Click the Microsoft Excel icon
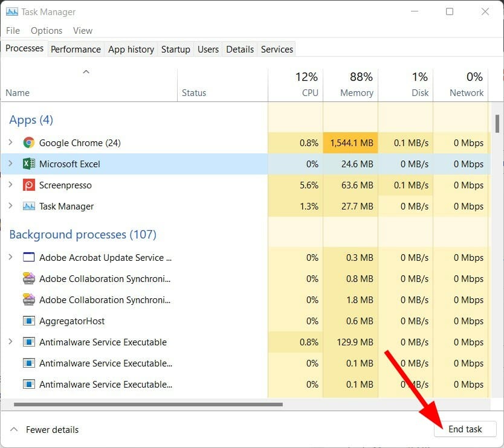This screenshot has width=504, height=448. tap(29, 164)
